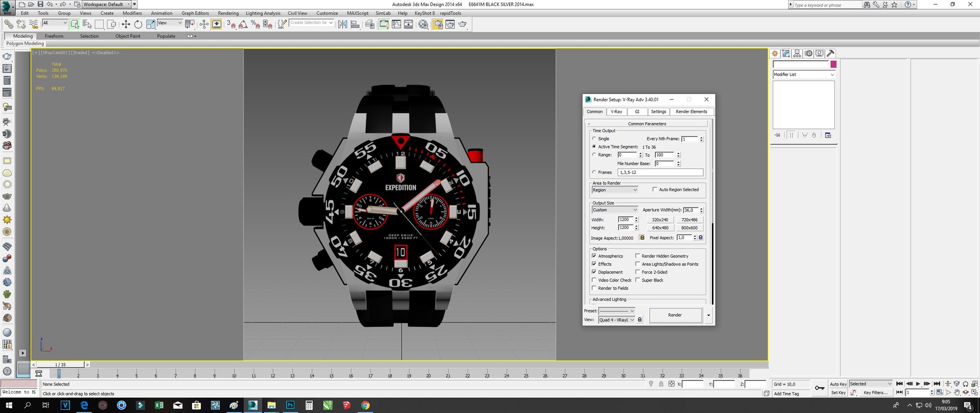980x413 pixels.
Task: Select the Select and Rotate tool
Action: (x=138, y=24)
